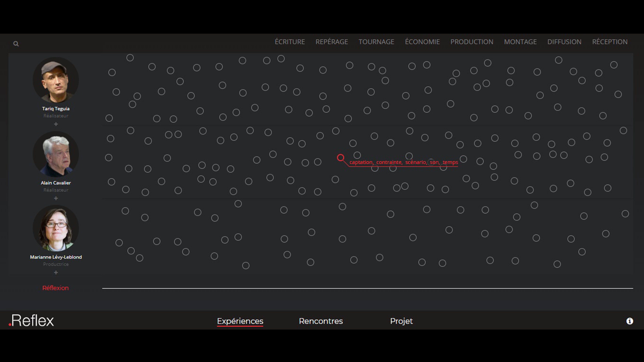
Task: Click the name Tariq Teguia
Action: [x=56, y=109]
